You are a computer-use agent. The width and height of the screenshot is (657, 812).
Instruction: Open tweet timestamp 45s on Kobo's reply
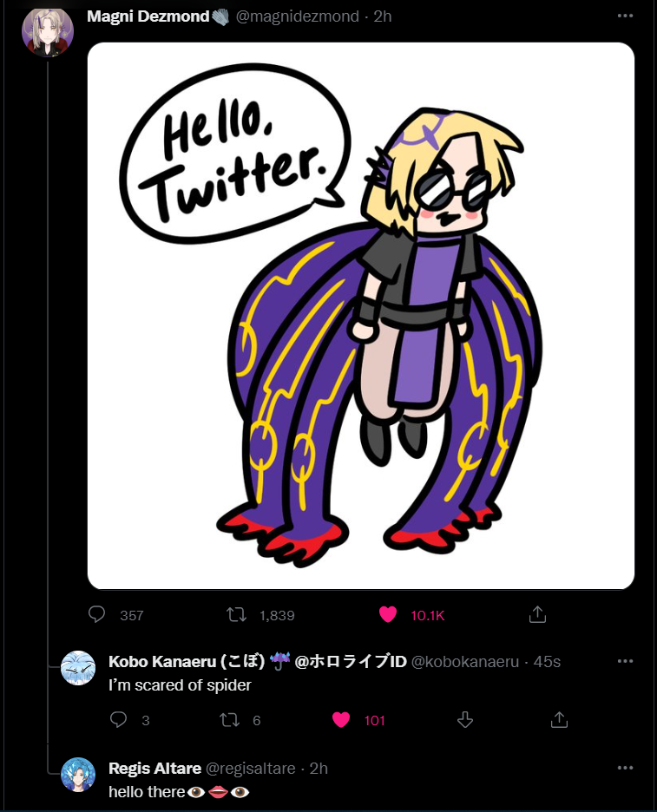(x=547, y=662)
